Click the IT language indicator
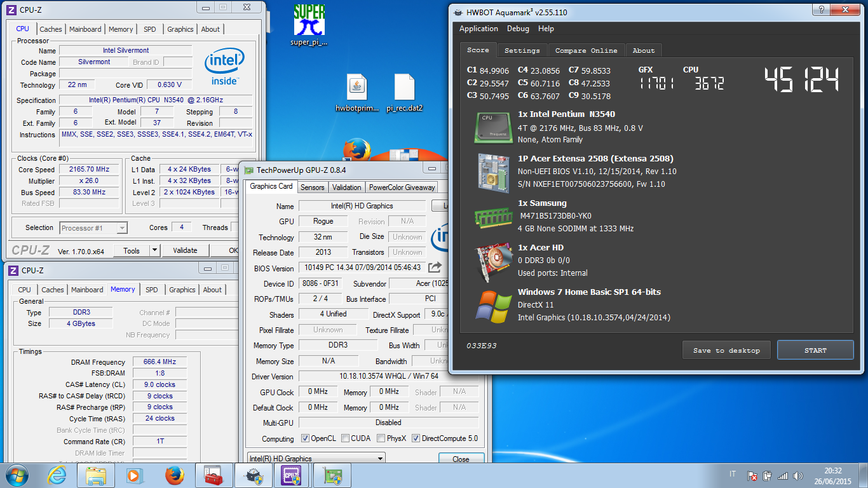Viewport: 868px width, 488px height. 733,475
